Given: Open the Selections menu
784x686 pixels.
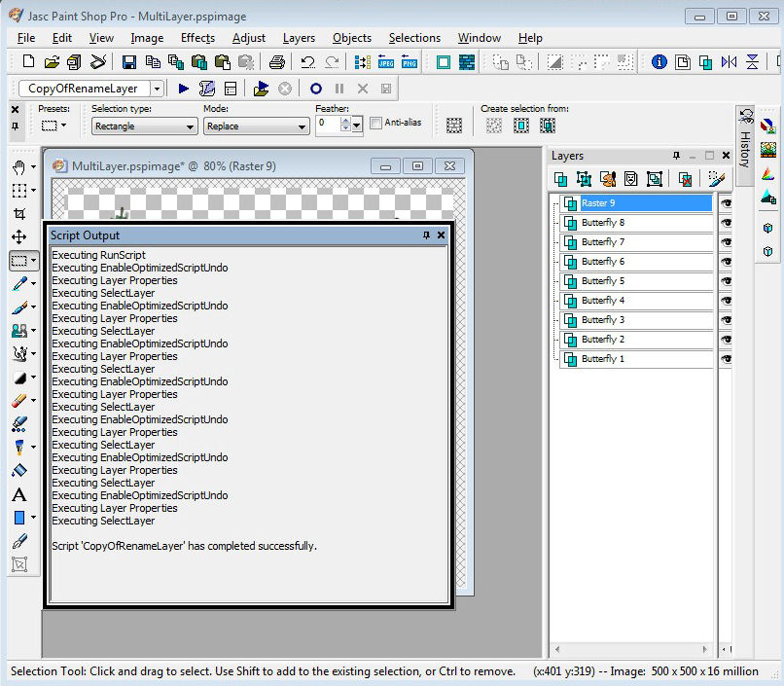Looking at the screenshot, I should (x=414, y=38).
